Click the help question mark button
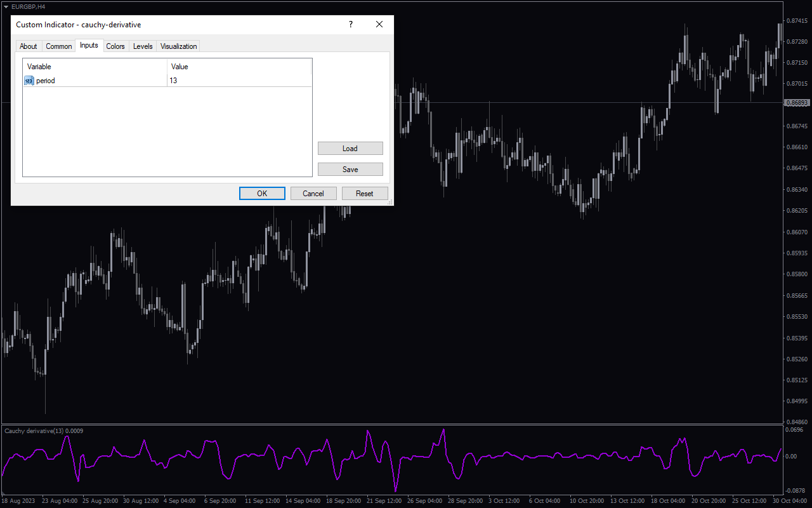Screen dimensions: 812x508 click(x=351, y=24)
